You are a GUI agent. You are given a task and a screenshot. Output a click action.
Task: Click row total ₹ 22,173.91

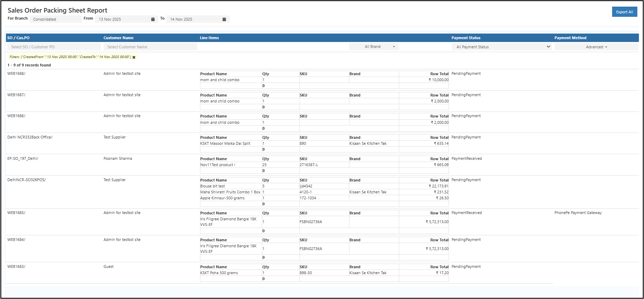(438, 186)
